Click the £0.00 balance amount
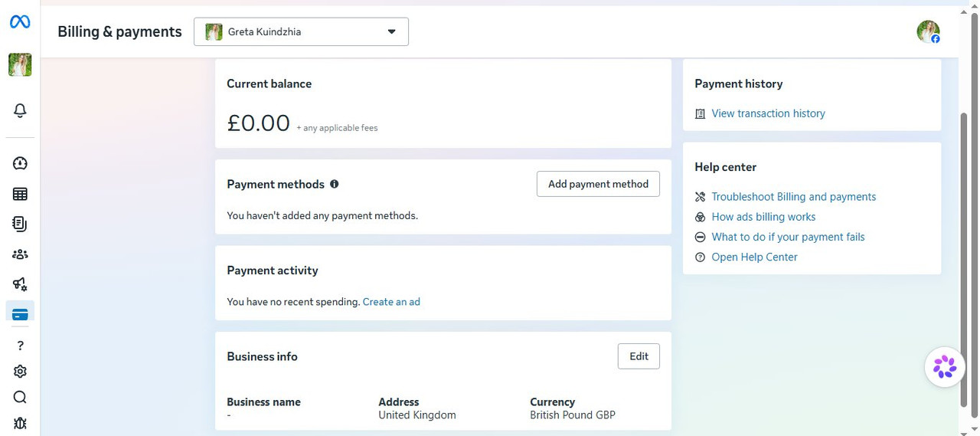Image resolution: width=980 pixels, height=436 pixels. tap(259, 123)
